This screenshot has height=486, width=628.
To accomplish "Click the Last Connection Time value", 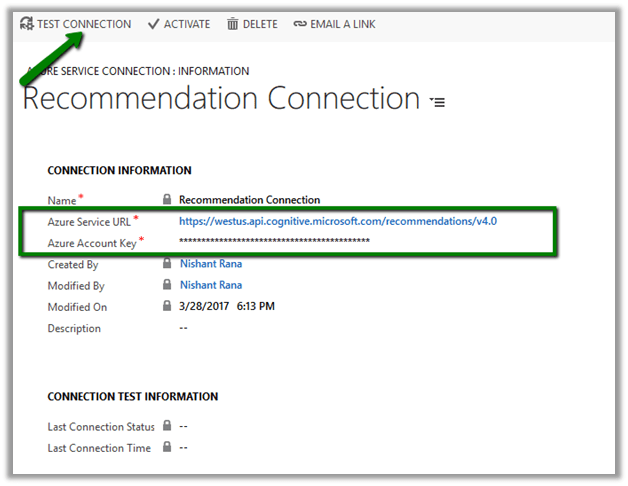I will [x=184, y=448].
